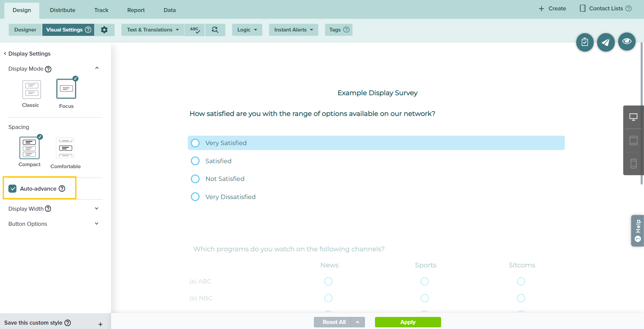
Task: Select the Focus display mode
Action: [66, 89]
